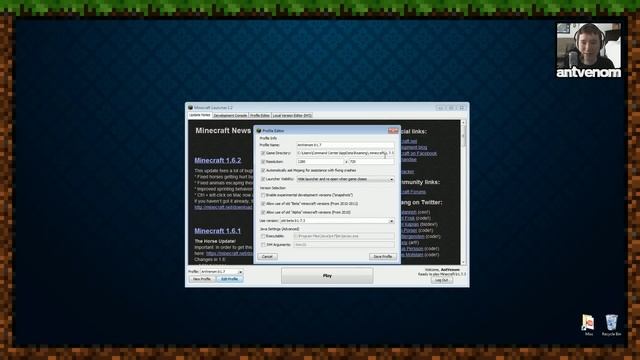Click the resolution height field
Viewport: 640px width, 360px height.
371,162
